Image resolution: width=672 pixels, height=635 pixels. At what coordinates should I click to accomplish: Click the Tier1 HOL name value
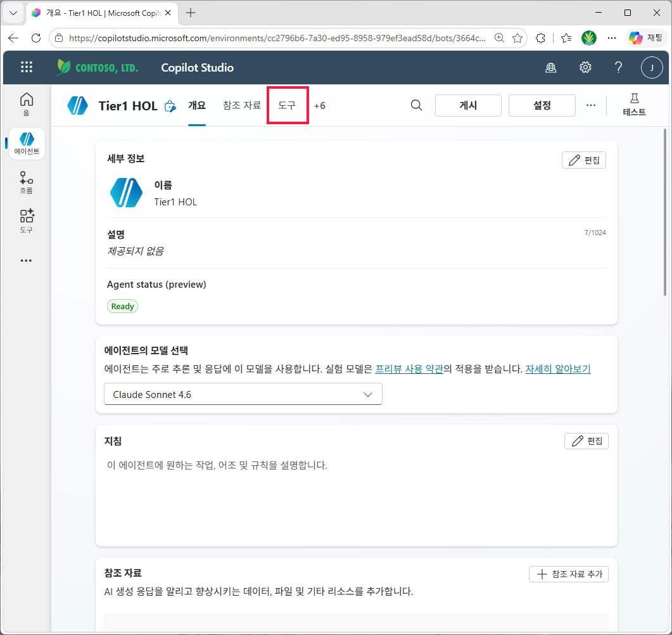(x=175, y=202)
